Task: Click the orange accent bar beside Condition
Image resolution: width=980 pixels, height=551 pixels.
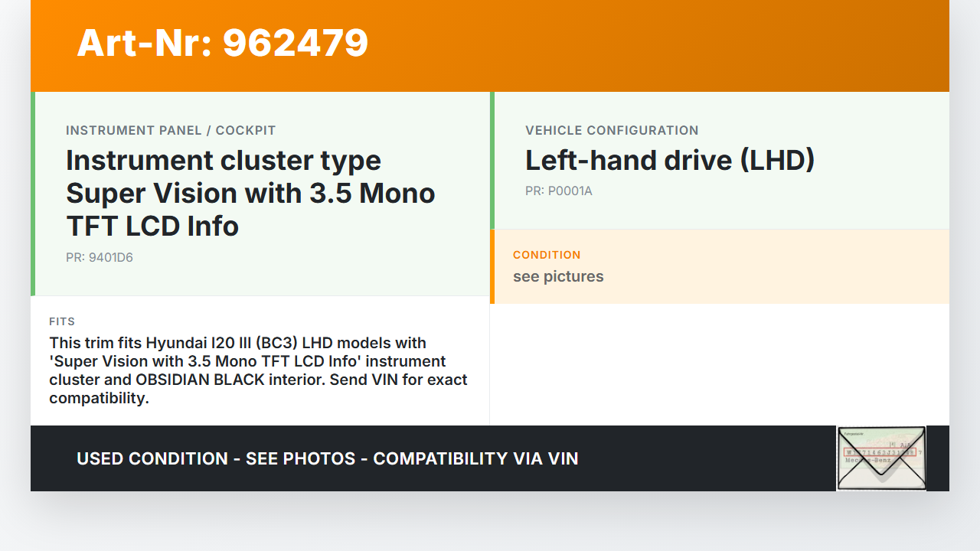Action: click(x=492, y=266)
